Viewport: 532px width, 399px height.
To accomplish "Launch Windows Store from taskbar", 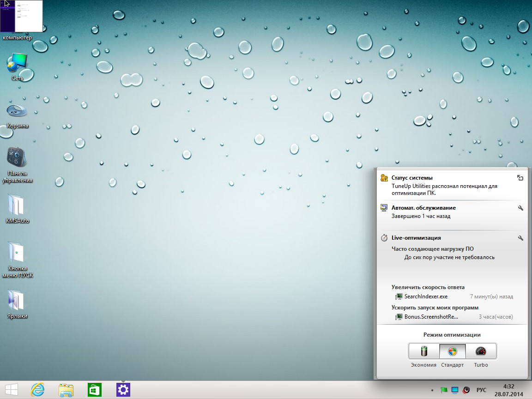I will pos(94,390).
